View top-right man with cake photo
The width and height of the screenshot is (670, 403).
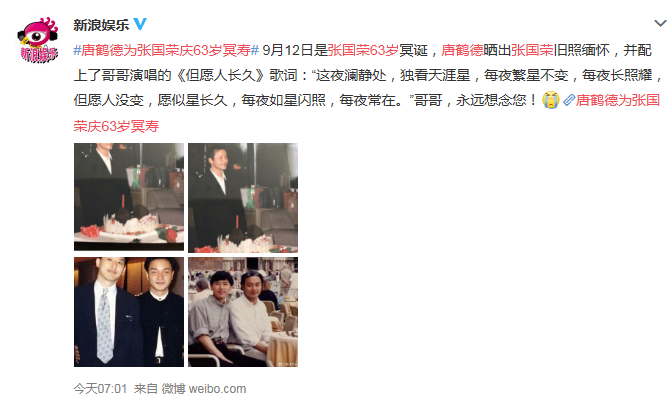(x=243, y=198)
